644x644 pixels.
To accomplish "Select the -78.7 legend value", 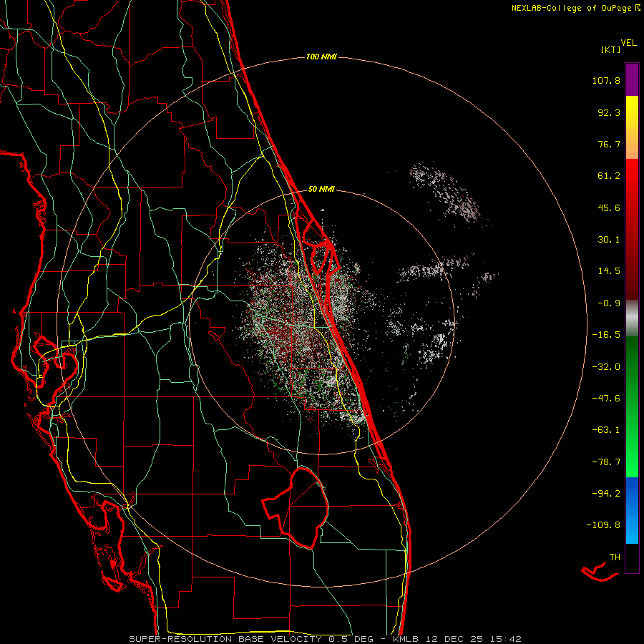I will point(606,462).
